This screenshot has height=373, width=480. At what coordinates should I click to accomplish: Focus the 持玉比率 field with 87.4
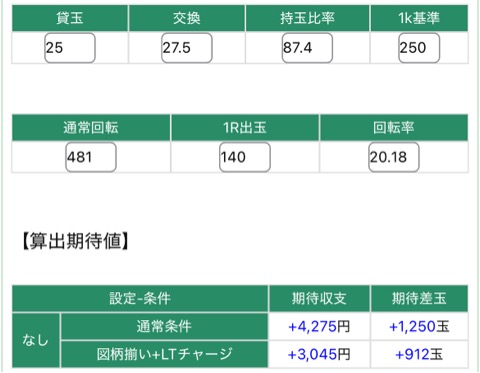(307, 48)
